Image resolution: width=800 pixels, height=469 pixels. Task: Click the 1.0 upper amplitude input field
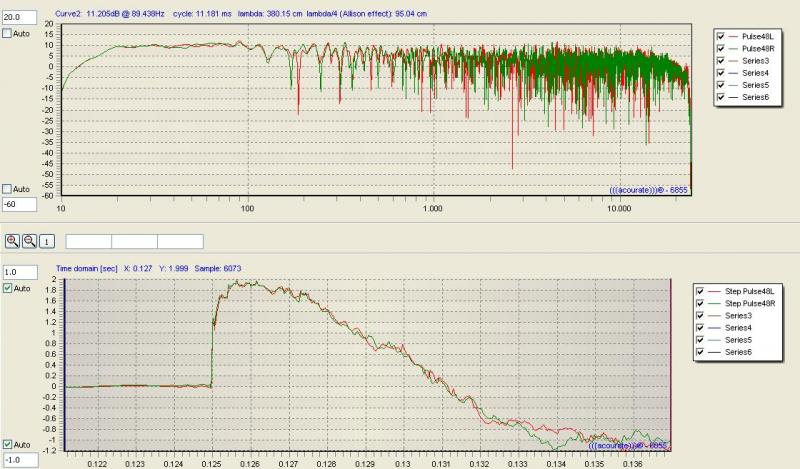point(20,272)
